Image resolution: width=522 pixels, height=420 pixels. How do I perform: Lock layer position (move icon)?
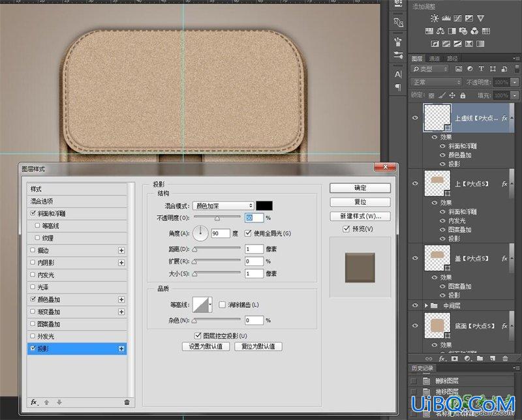452,95
